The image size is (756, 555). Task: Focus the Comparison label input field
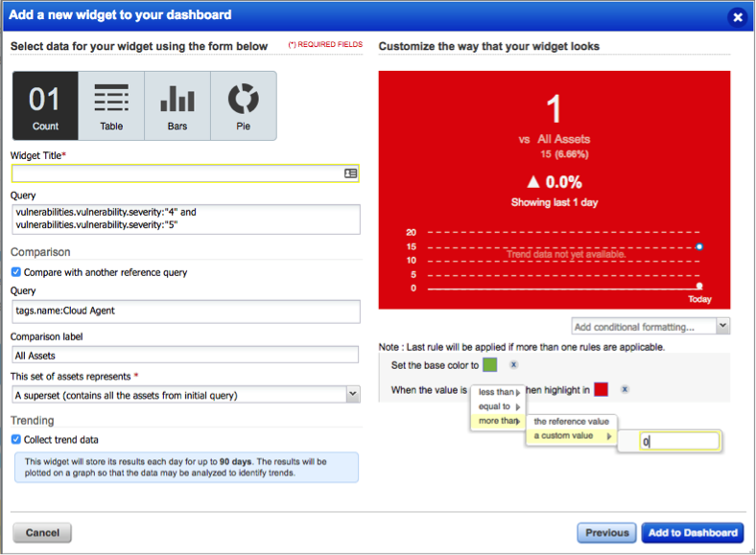click(185, 356)
